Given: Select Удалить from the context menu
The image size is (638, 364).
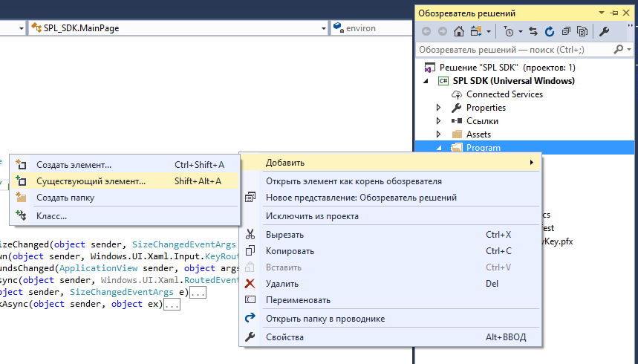Looking at the screenshot, I should (x=390, y=283).
